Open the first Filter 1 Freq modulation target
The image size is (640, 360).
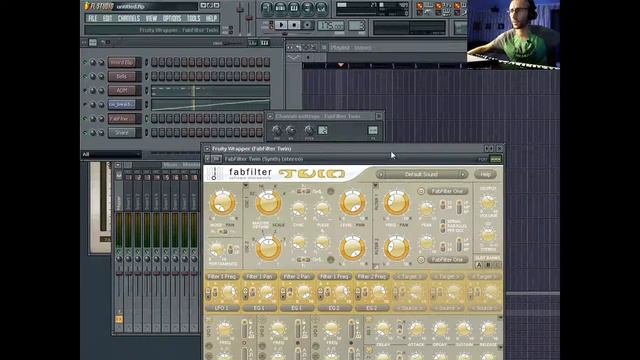222,276
